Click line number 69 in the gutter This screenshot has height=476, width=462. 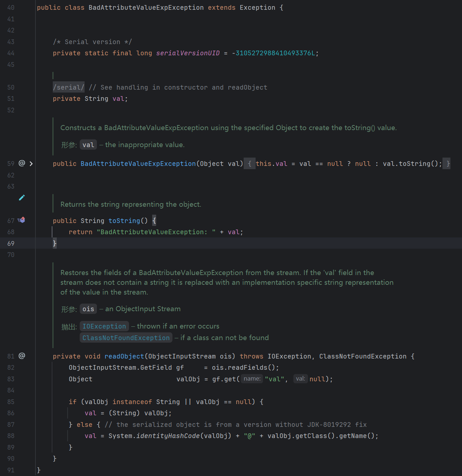pyautogui.click(x=11, y=244)
